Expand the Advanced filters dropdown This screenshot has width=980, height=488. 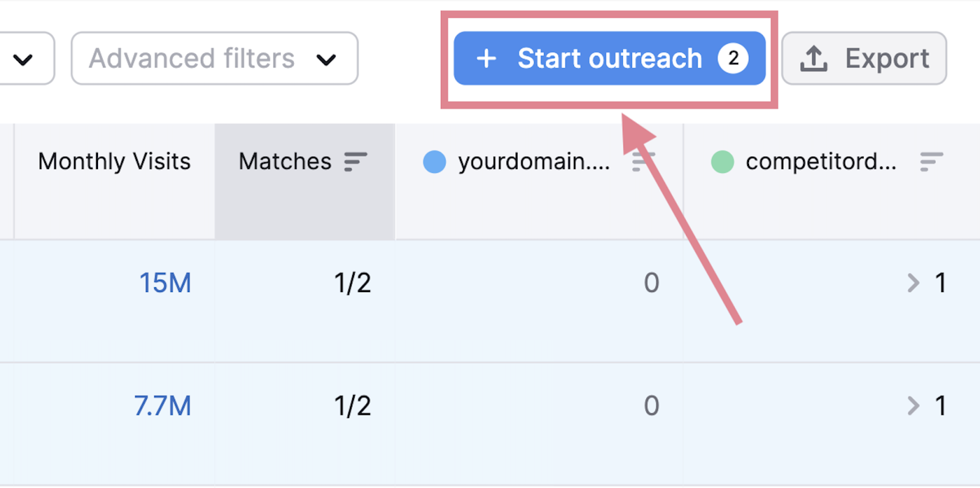(213, 58)
